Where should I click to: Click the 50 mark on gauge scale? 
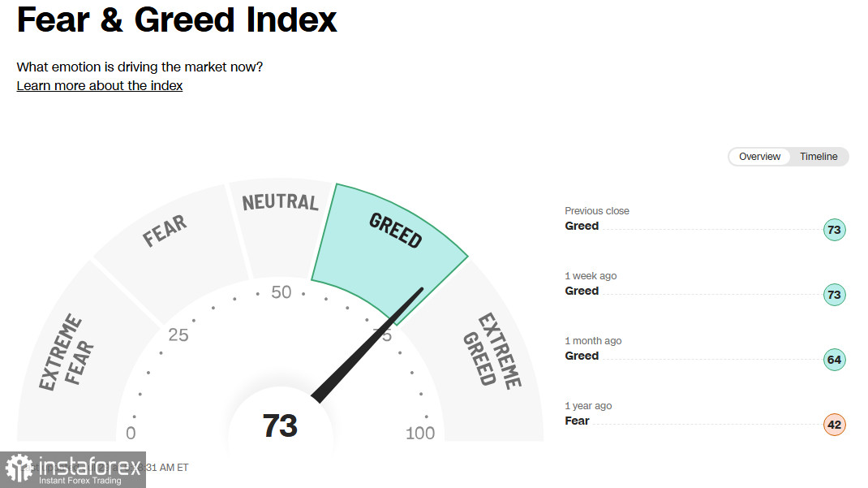point(281,292)
